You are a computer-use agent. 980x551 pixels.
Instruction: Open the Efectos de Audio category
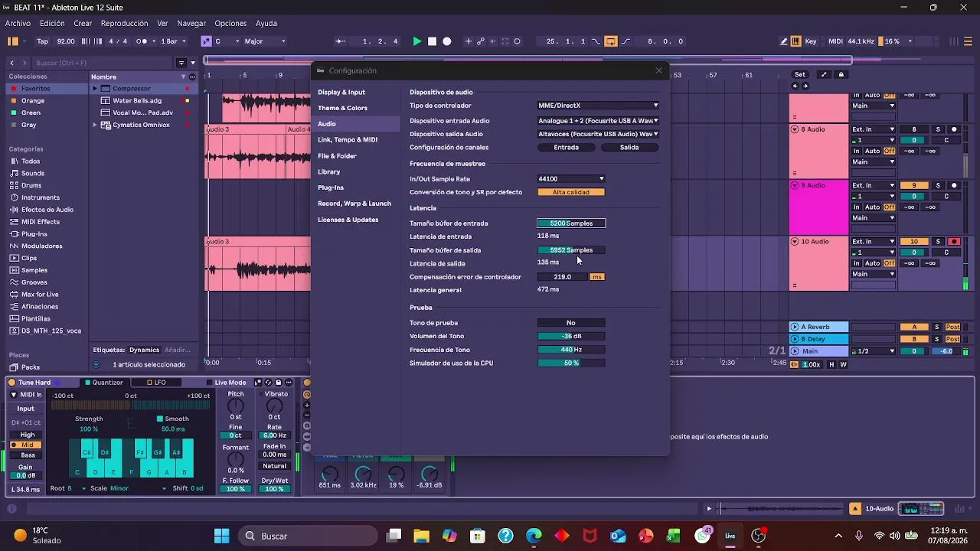(x=47, y=210)
